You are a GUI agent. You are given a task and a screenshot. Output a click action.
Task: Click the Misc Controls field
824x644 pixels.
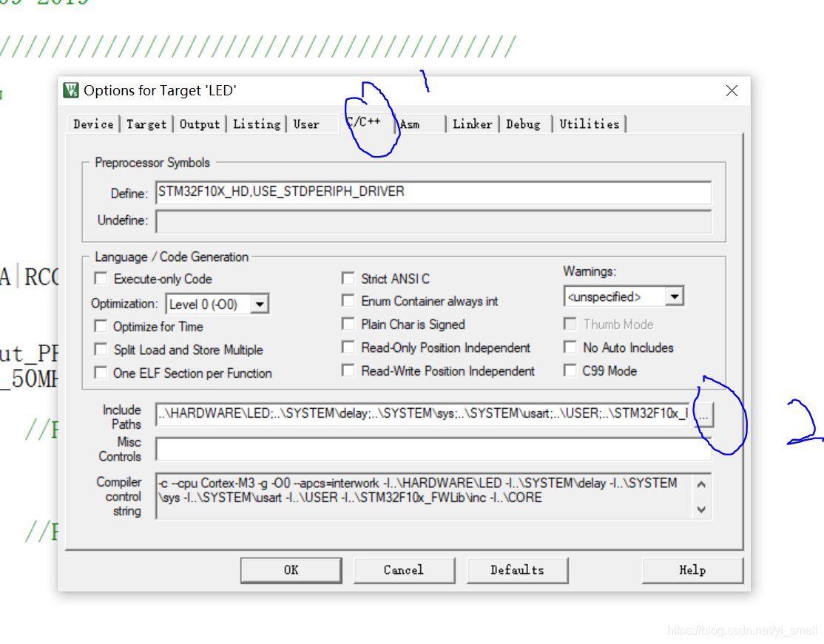(433, 449)
